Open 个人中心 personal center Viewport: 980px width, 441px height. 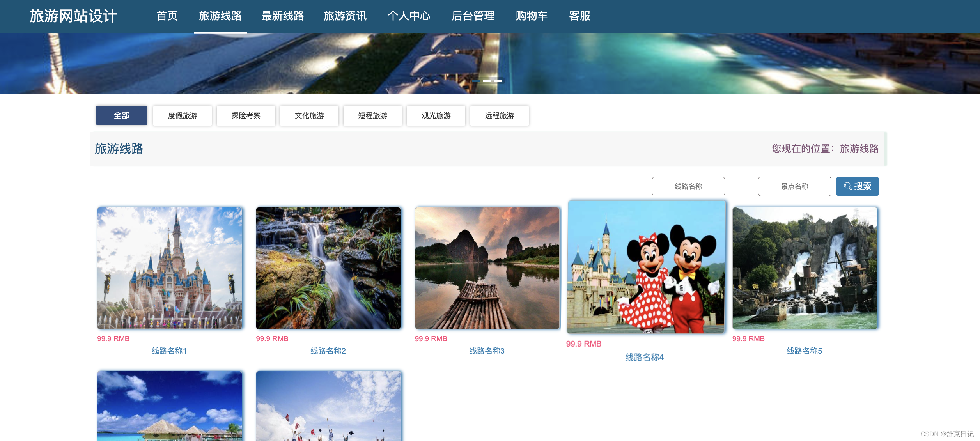pos(409,16)
